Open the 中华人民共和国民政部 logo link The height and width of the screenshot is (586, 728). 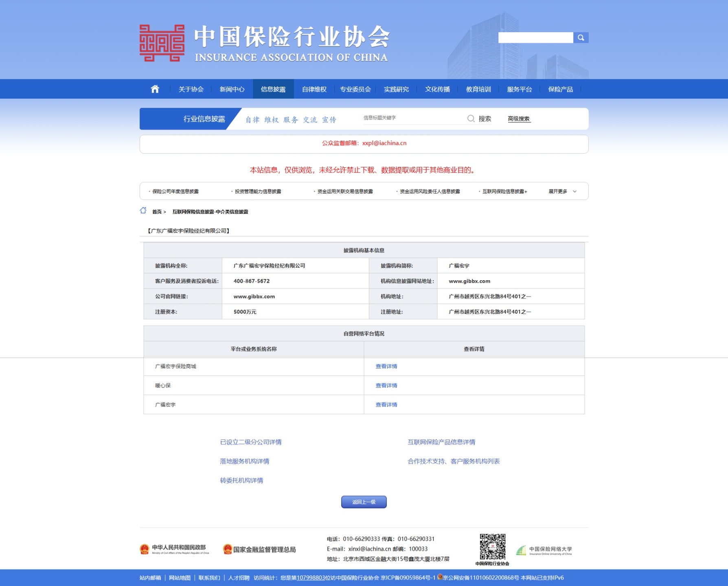pyautogui.click(x=174, y=549)
